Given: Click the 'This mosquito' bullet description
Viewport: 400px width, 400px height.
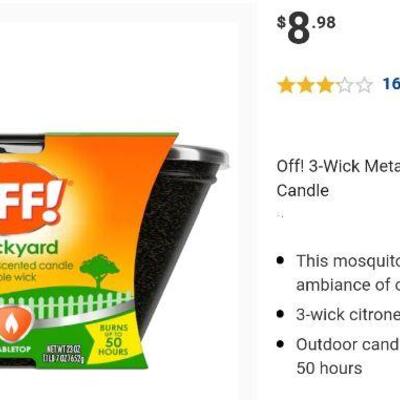Looking at the screenshot, I should 348,273.
